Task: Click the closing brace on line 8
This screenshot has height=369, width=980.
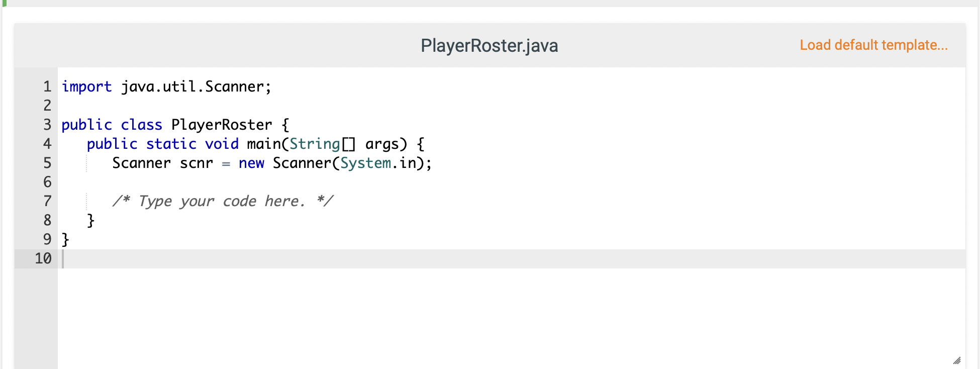Action: tap(90, 220)
